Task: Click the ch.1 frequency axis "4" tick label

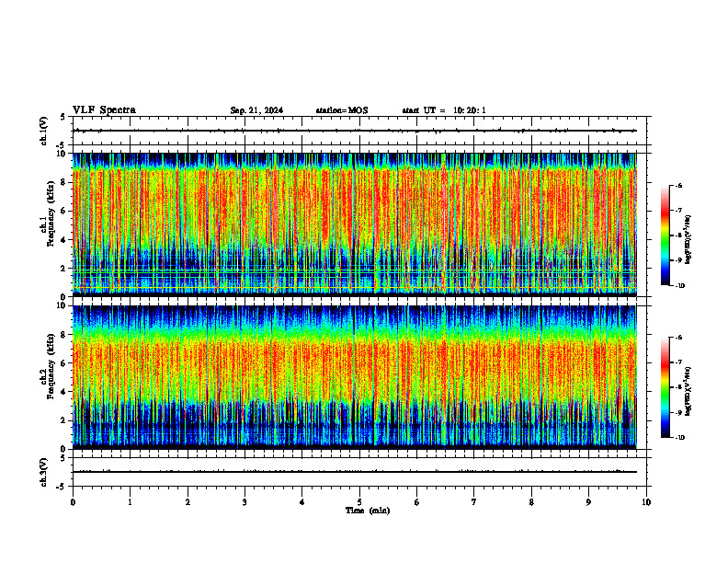Action: (64, 240)
